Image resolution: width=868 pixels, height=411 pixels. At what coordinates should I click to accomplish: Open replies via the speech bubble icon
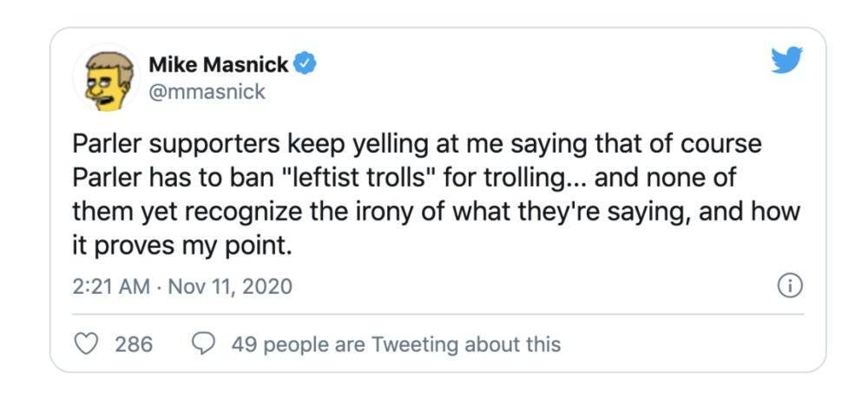pos(203,344)
